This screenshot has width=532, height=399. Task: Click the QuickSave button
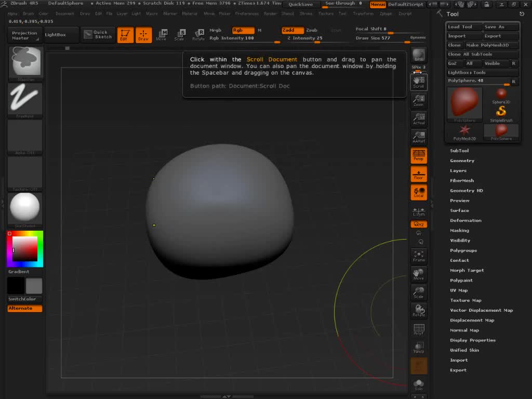tap(301, 4)
